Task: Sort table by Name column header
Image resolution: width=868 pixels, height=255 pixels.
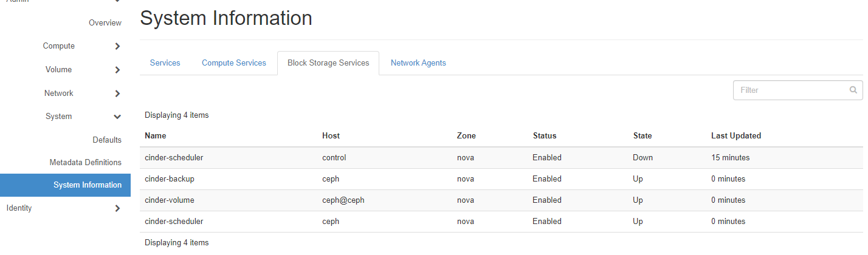Action: point(156,136)
